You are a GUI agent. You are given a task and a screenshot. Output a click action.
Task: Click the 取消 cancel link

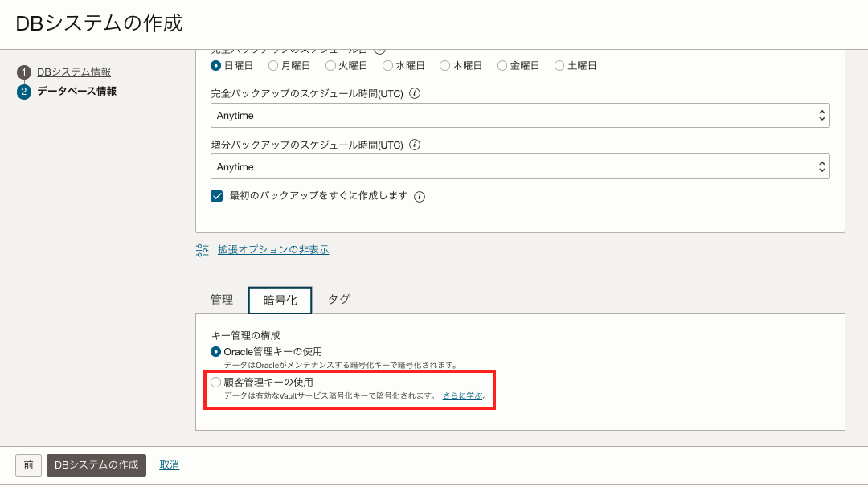pos(169,465)
